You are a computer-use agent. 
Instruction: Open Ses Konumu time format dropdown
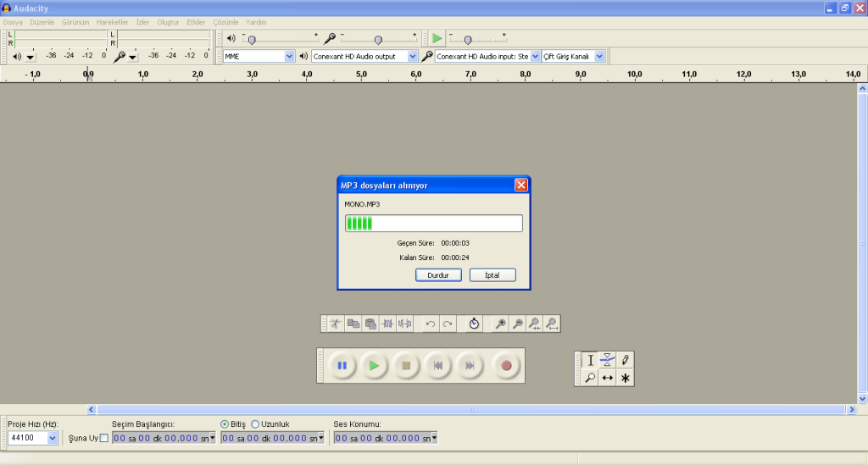[x=435, y=438]
